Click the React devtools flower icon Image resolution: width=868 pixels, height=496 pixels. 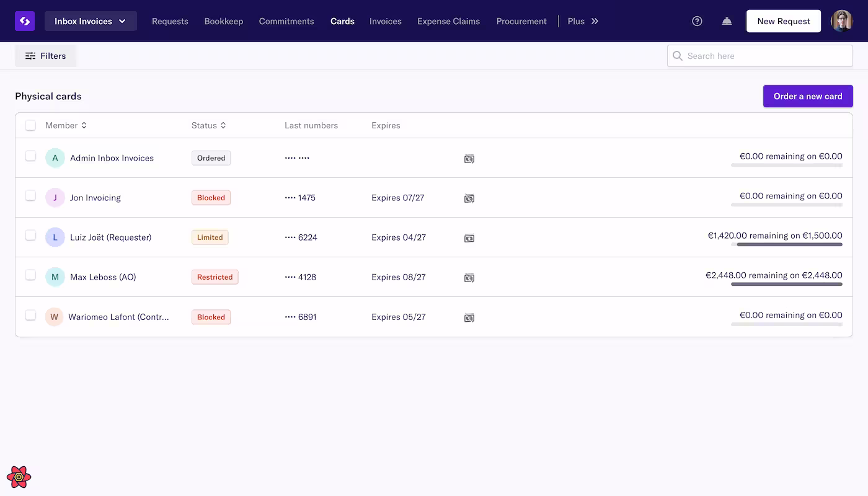[x=19, y=477]
